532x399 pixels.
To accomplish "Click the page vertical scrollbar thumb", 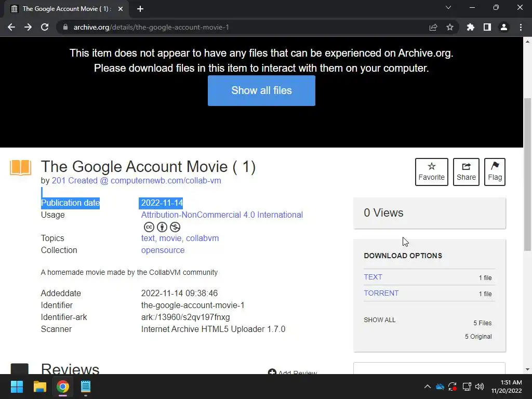I will 527,175.
